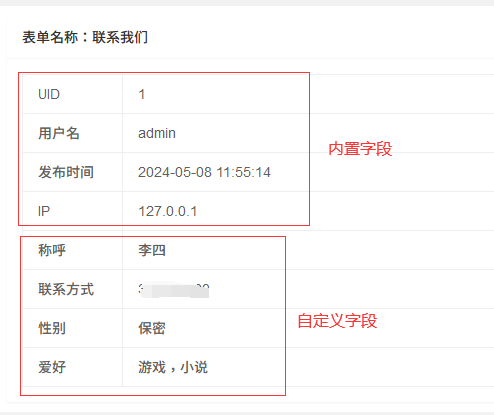Click the IP address 127.0.0.1

(x=168, y=211)
